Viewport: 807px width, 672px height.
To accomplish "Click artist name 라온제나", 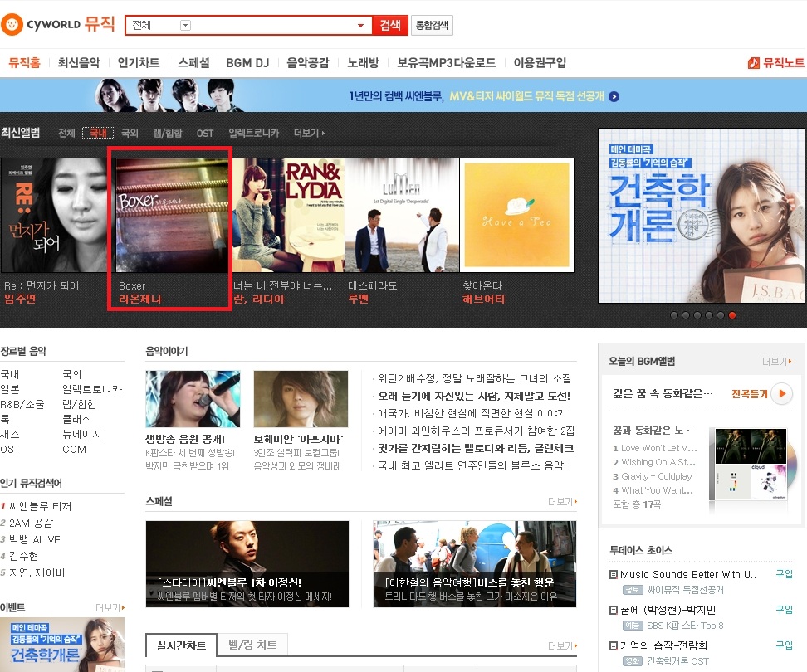I will 140,299.
